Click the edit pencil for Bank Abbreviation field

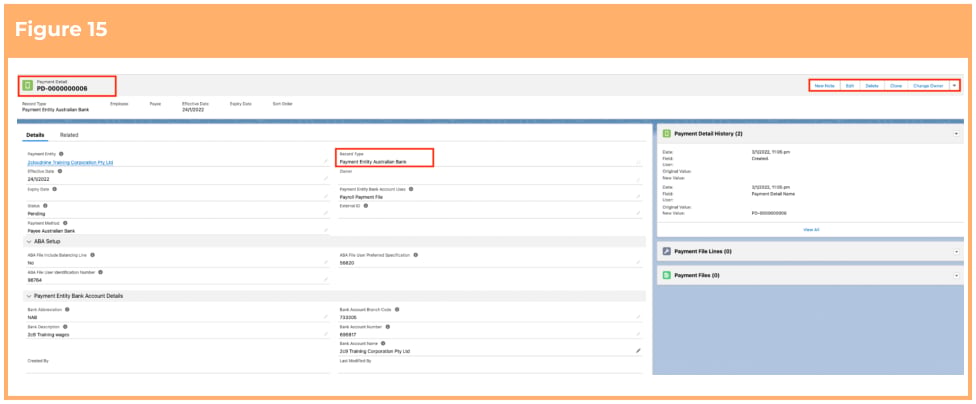[x=326, y=317]
